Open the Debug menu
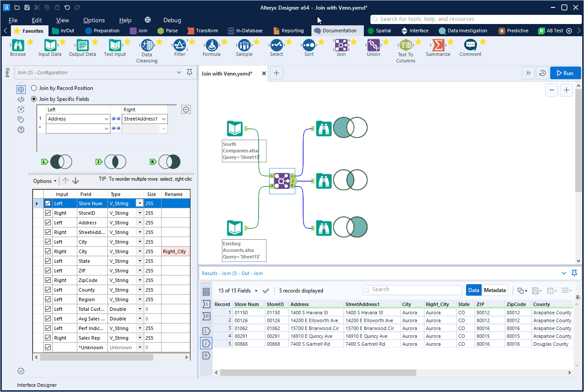The width and height of the screenshot is (584, 392). pyautogui.click(x=172, y=20)
